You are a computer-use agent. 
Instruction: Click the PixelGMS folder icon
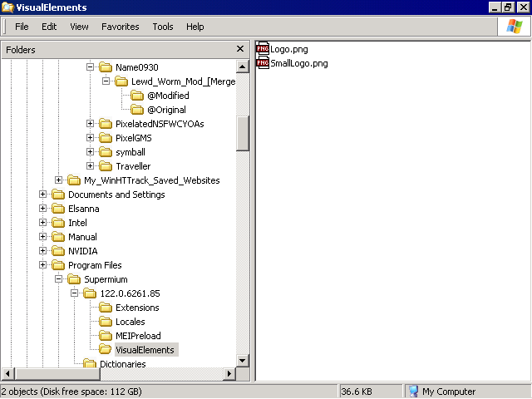coord(106,138)
